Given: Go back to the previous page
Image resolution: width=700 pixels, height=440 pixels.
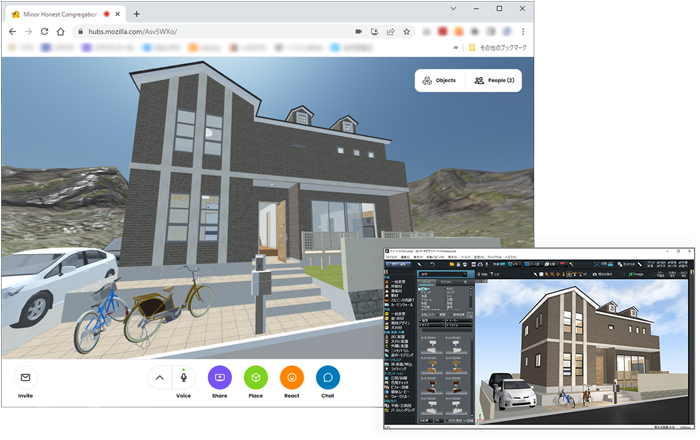Looking at the screenshot, I should pos(12,31).
